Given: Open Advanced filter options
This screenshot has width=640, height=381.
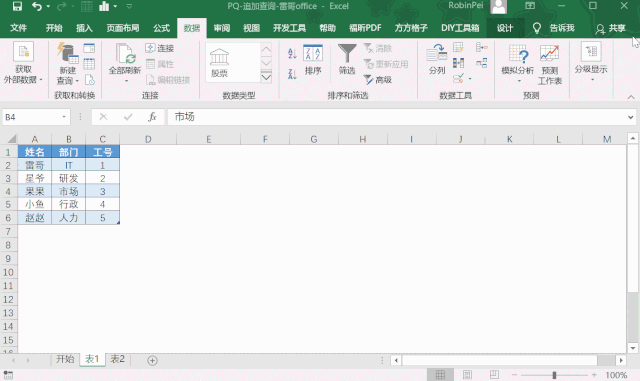Looking at the screenshot, I should [378, 80].
